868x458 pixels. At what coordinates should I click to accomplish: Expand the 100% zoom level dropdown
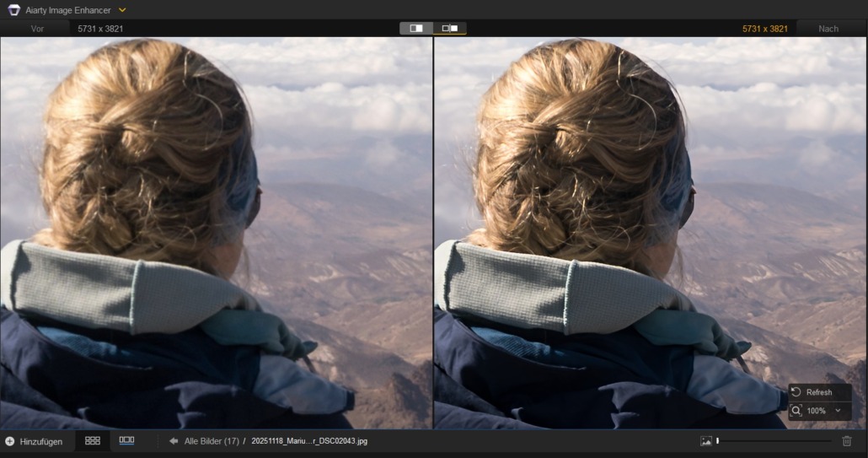click(x=838, y=411)
